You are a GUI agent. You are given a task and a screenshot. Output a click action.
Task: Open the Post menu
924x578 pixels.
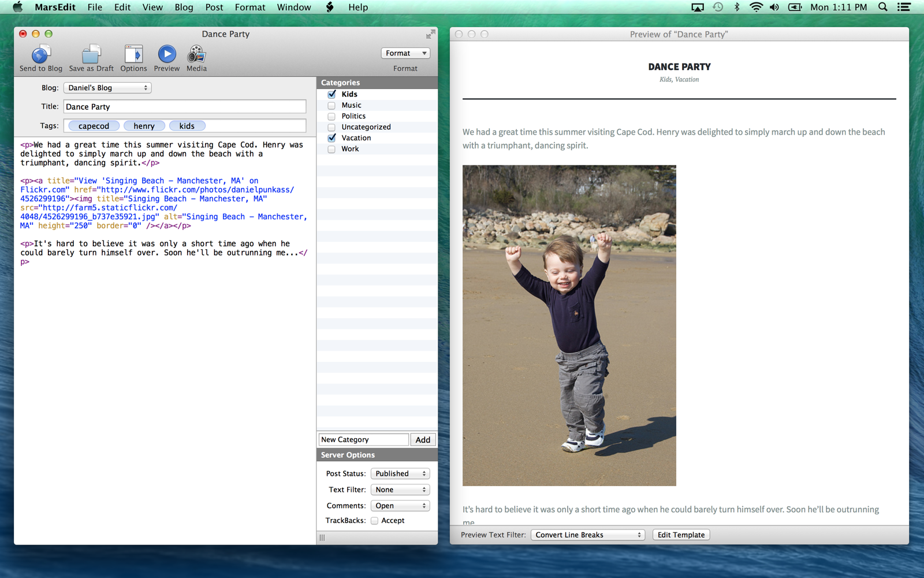[x=214, y=7]
